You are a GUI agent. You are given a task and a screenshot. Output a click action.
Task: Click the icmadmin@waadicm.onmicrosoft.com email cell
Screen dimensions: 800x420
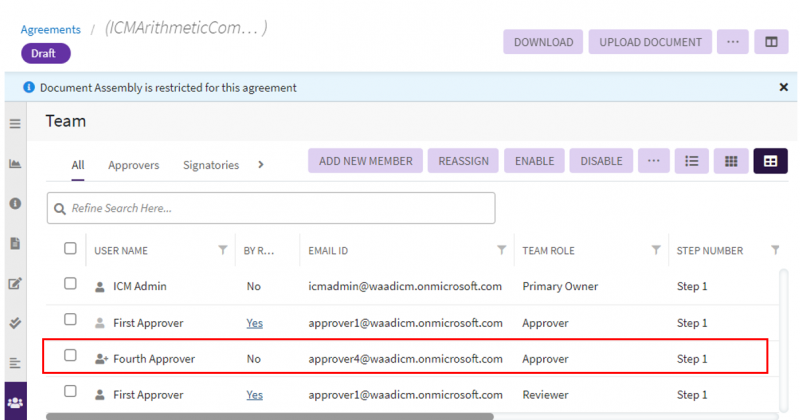pos(405,286)
